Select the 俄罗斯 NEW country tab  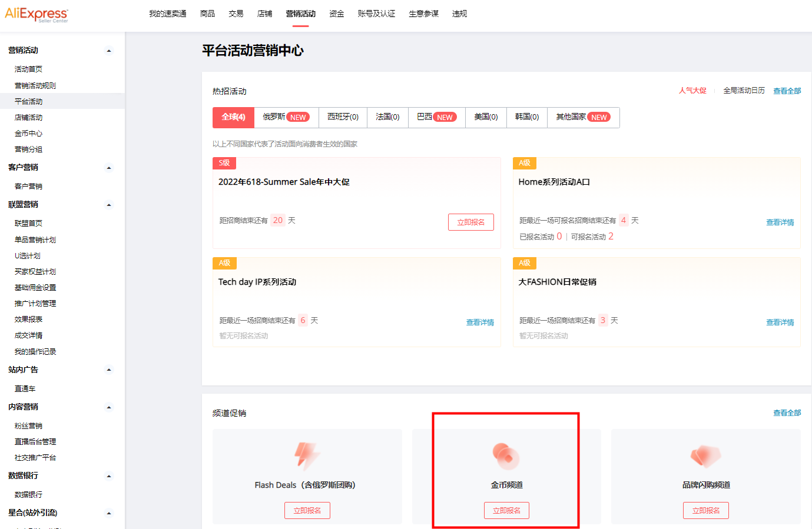pos(286,117)
